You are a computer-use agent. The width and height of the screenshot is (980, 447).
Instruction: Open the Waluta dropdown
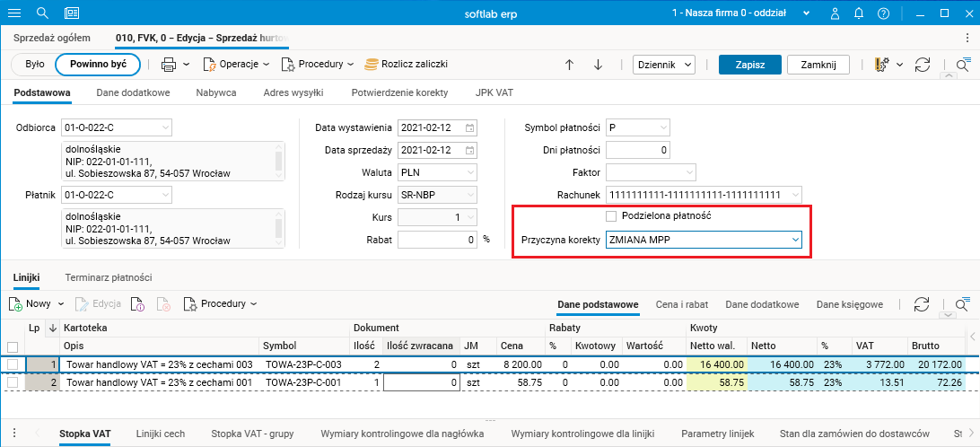click(470, 172)
